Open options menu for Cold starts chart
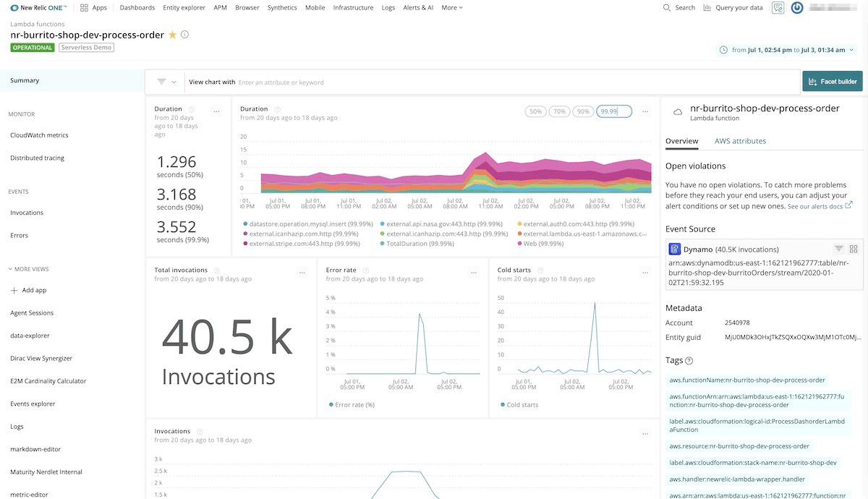 click(x=645, y=273)
